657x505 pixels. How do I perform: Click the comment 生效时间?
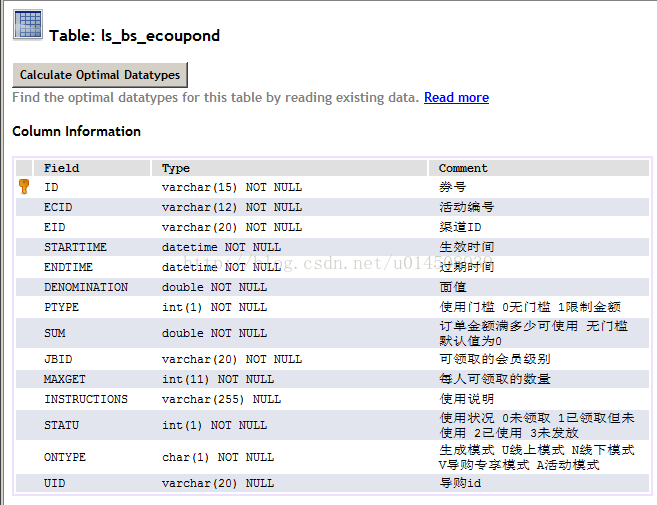point(466,247)
